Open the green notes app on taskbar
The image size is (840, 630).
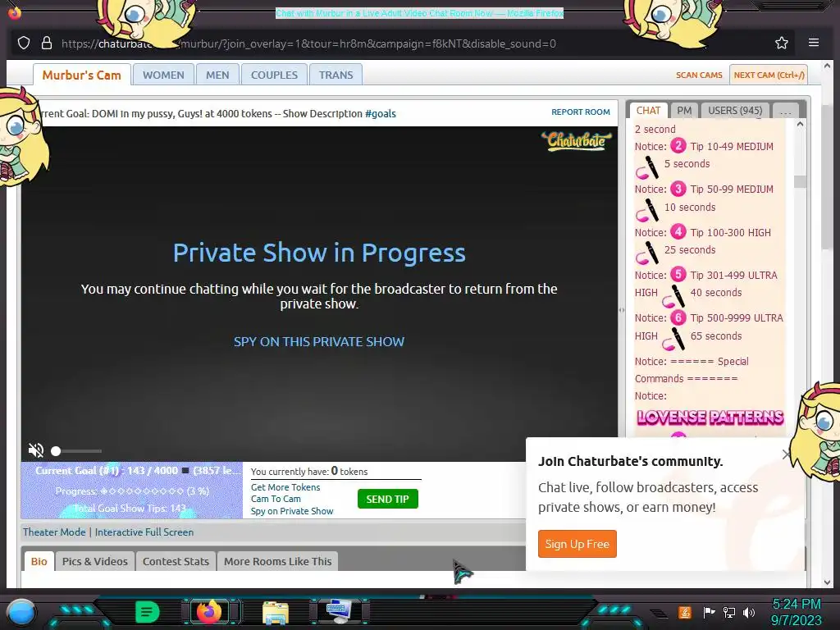tap(148, 612)
